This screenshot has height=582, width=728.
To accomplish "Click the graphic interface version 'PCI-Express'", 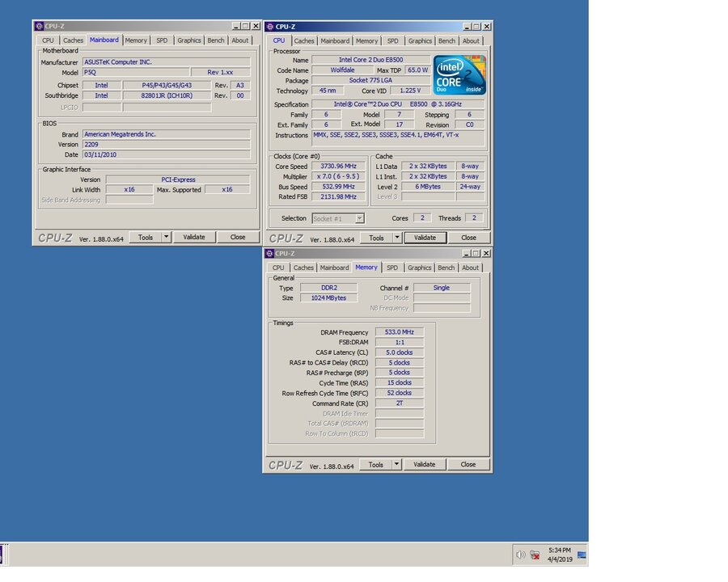I will coord(178,179).
